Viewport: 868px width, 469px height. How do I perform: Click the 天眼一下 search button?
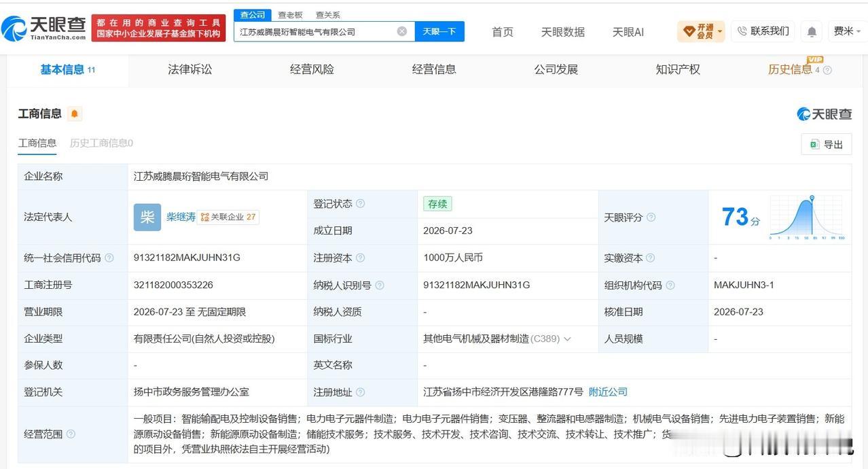(439, 31)
